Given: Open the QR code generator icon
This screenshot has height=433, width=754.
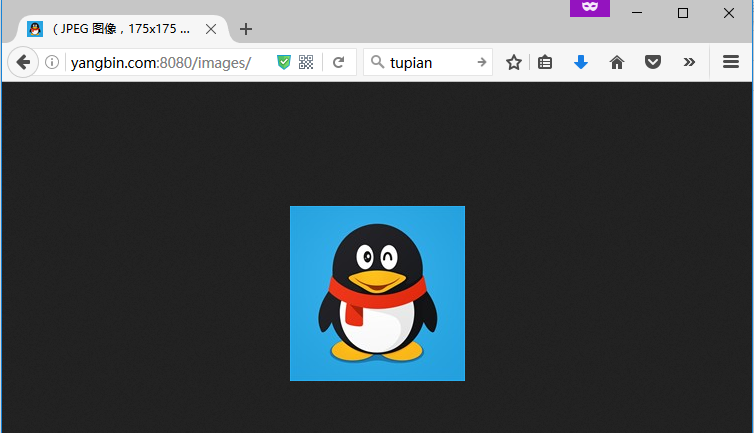Looking at the screenshot, I should [x=306, y=62].
